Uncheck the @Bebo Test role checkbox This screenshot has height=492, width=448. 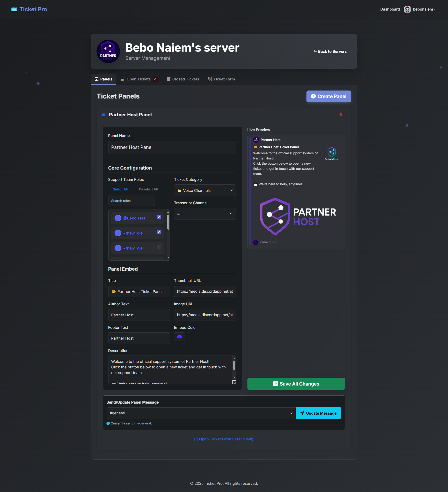tap(159, 217)
